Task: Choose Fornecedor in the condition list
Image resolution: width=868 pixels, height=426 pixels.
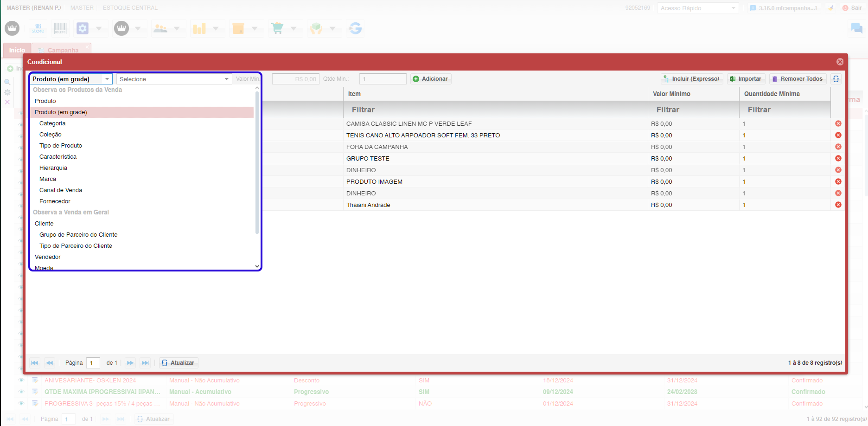Action: [x=55, y=201]
